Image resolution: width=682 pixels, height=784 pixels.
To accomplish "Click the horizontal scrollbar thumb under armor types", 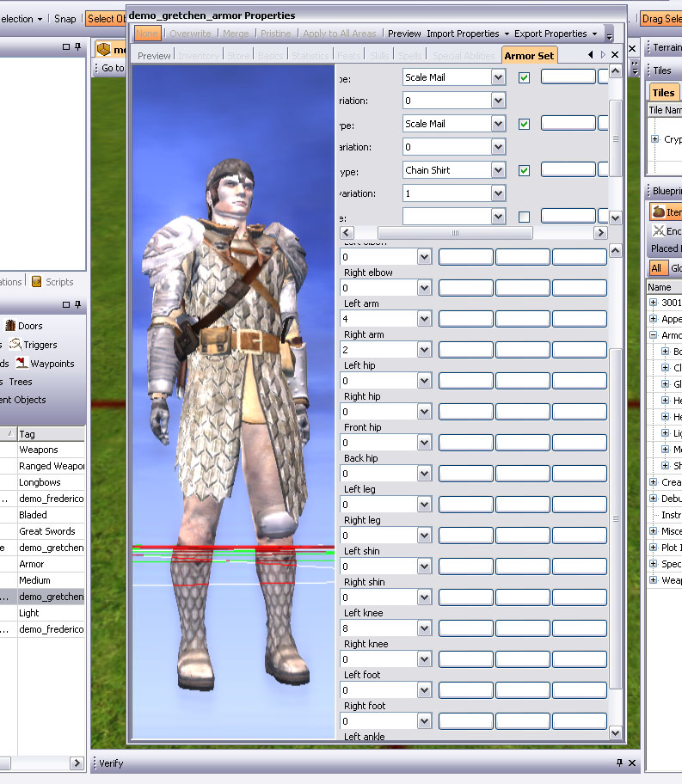I will point(455,233).
